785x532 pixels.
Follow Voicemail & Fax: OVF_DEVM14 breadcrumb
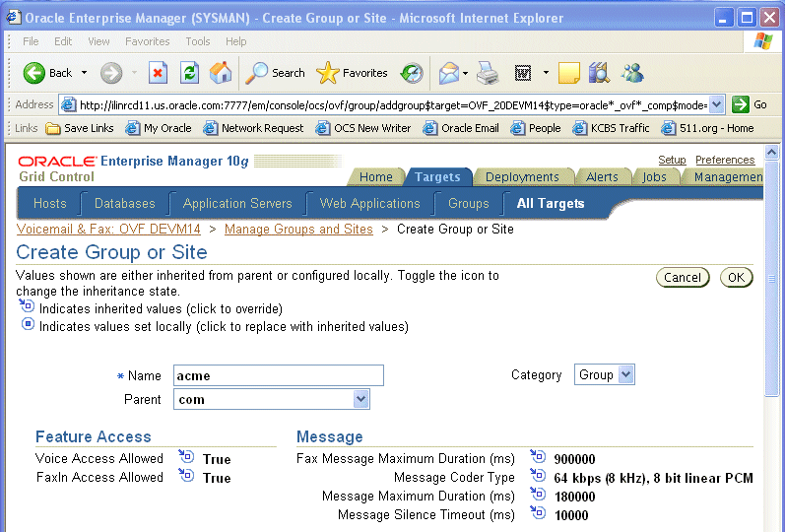[x=108, y=229]
